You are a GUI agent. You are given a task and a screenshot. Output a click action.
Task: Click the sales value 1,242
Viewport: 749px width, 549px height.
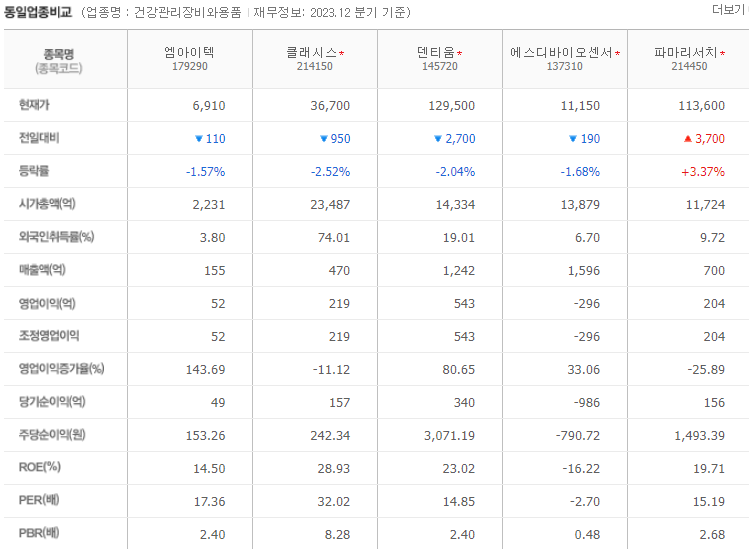[x=459, y=270]
